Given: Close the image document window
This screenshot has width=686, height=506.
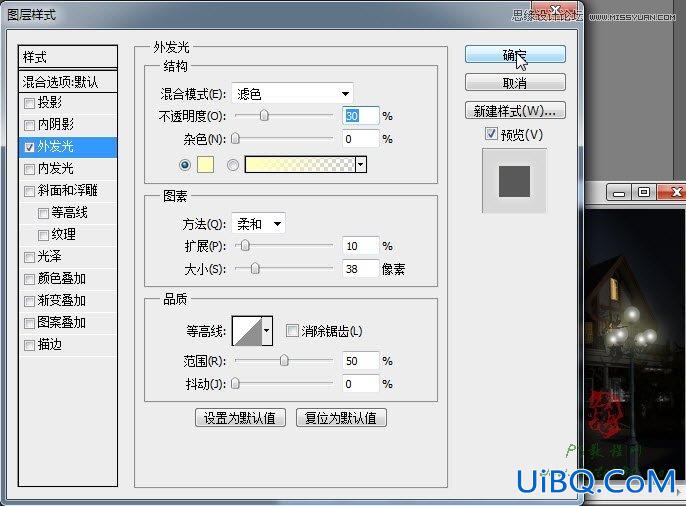Looking at the screenshot, I should [x=673, y=192].
